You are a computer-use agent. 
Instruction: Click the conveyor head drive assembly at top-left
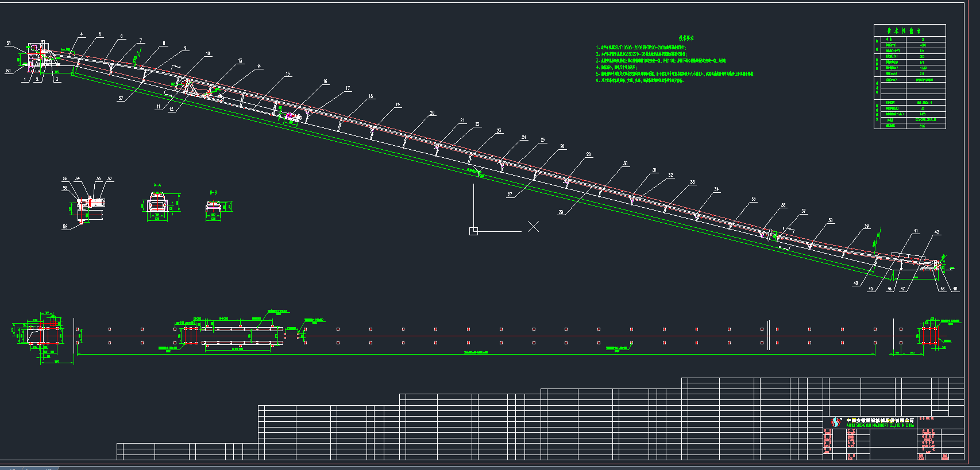[39, 58]
